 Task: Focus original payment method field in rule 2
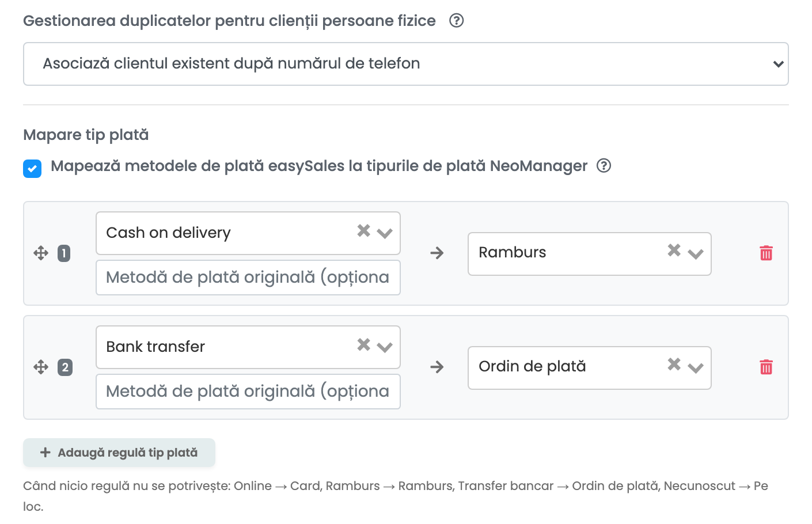pos(248,392)
